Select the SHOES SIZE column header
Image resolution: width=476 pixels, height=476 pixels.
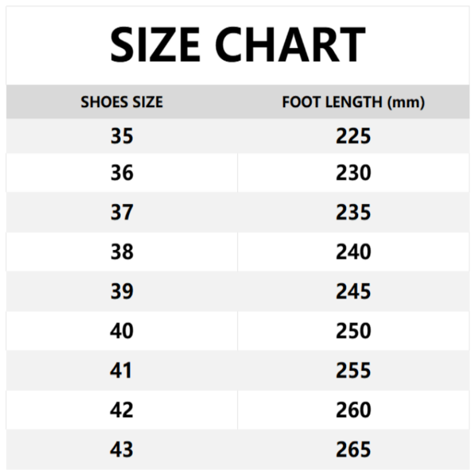click(x=121, y=102)
